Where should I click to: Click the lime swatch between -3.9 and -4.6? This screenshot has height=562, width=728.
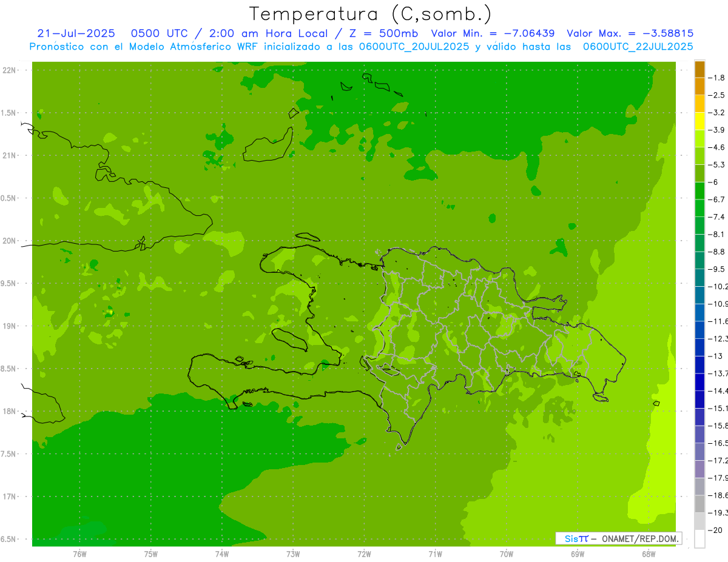699,139
